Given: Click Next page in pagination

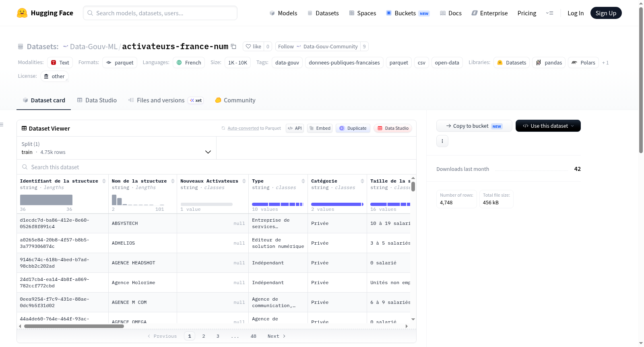Looking at the screenshot, I should coord(277,336).
